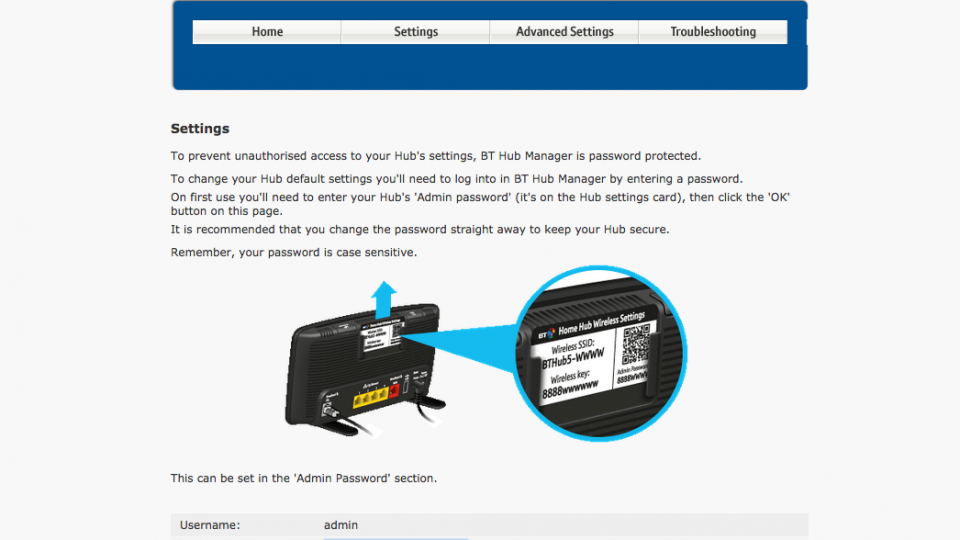Click the blue upward arrow above the hub
This screenshot has width=960, height=540.
coord(384,299)
